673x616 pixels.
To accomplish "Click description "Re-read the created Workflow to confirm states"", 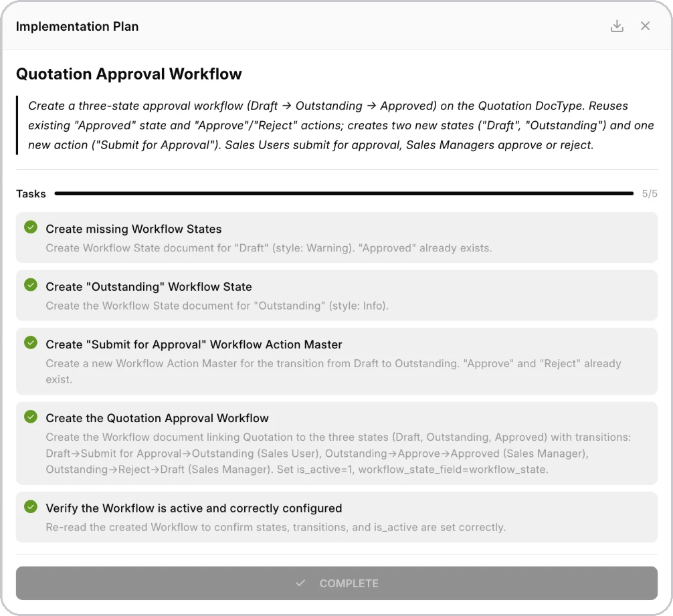I will click(276, 527).
